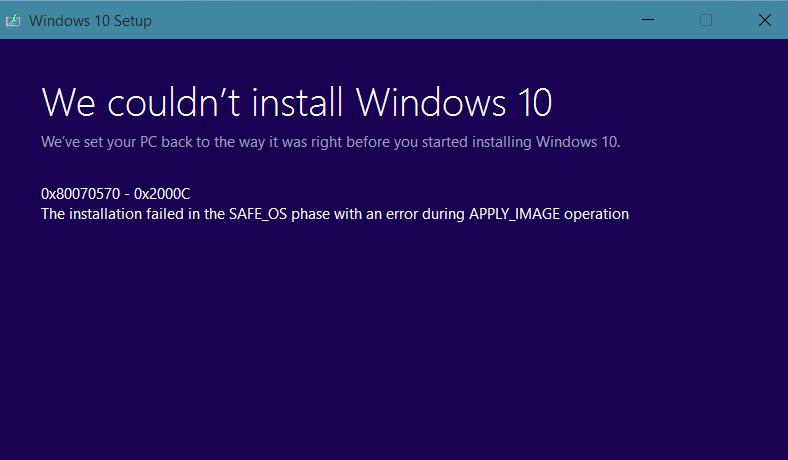
Task: Click the word SAFE_OS in the error message
Action: coord(258,214)
